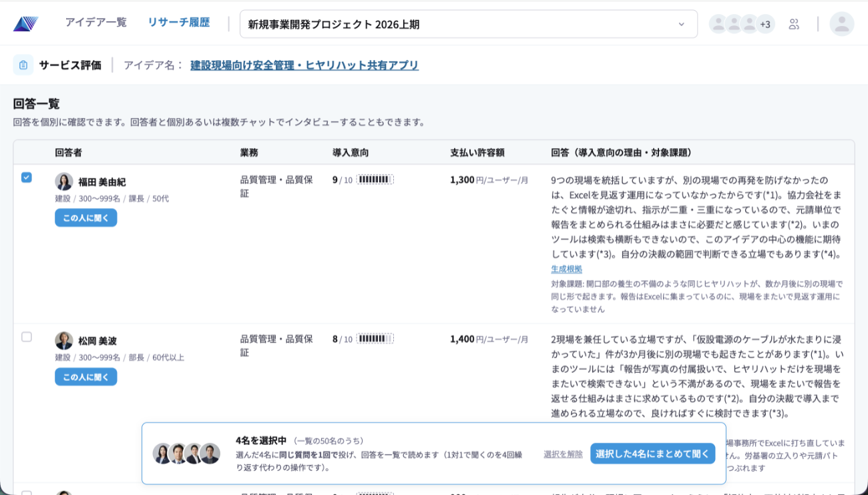Open the project selector dropdown
The height and width of the screenshot is (495, 868).
pos(468,24)
